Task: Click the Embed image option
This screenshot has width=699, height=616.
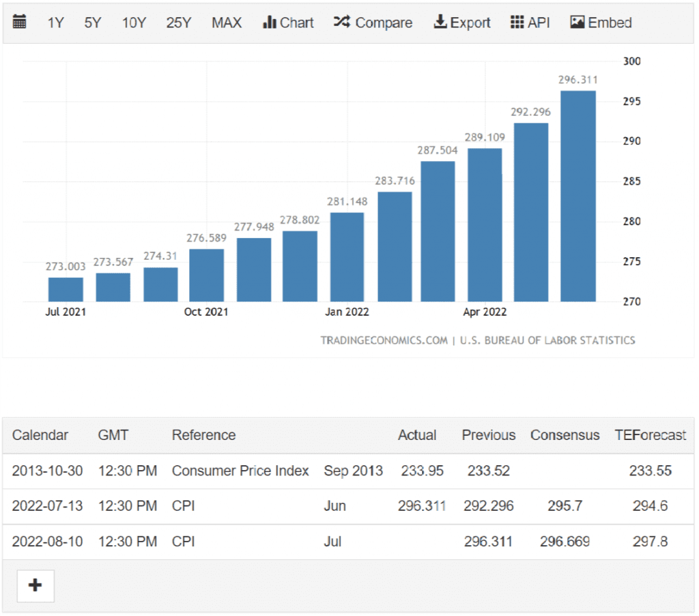Action: coord(601,23)
